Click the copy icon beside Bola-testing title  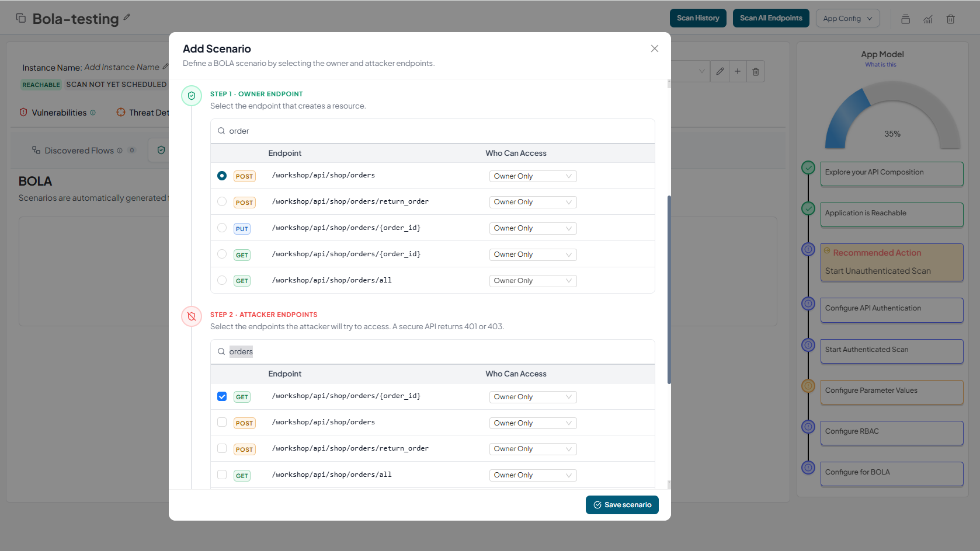tap(21, 18)
